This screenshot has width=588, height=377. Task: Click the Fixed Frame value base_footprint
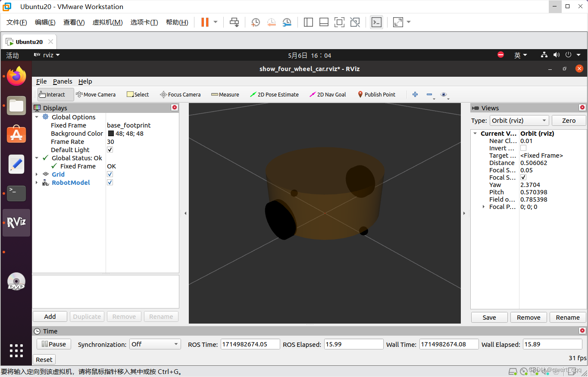pyautogui.click(x=129, y=125)
